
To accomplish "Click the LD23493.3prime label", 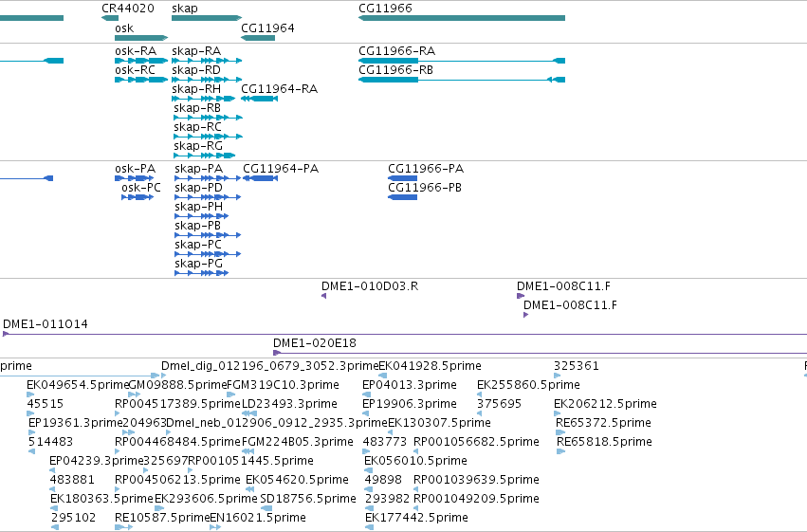I will pyautogui.click(x=289, y=404).
